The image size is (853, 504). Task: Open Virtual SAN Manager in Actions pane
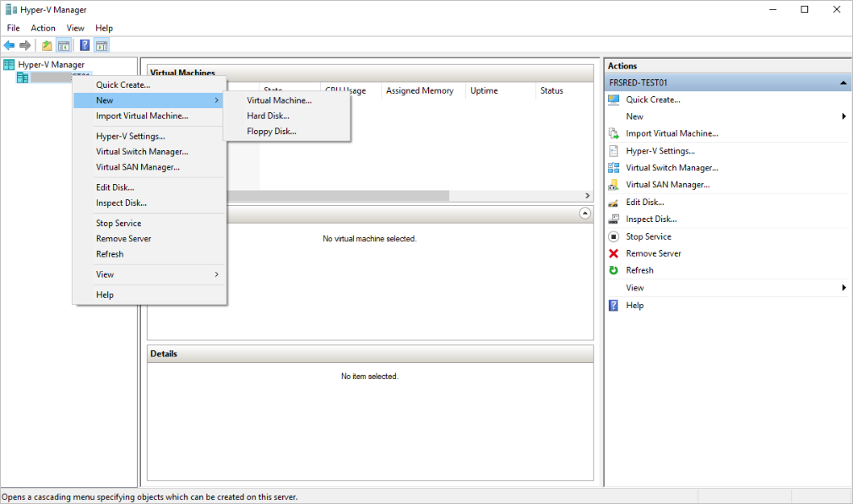(613, 184)
